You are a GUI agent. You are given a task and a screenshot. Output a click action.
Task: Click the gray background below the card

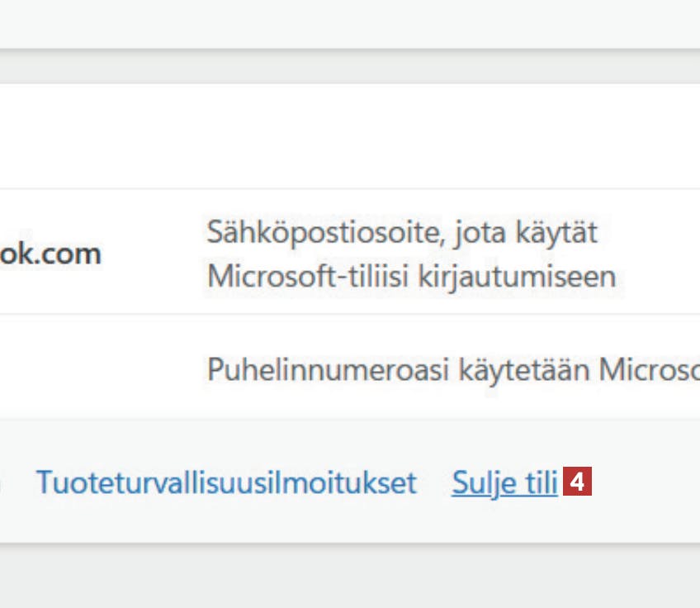[x=330, y=577]
